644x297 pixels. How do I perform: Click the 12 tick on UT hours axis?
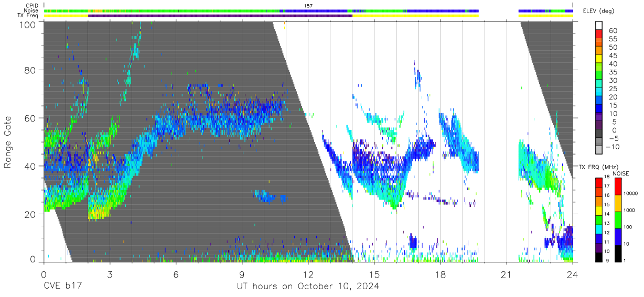[x=308, y=274]
